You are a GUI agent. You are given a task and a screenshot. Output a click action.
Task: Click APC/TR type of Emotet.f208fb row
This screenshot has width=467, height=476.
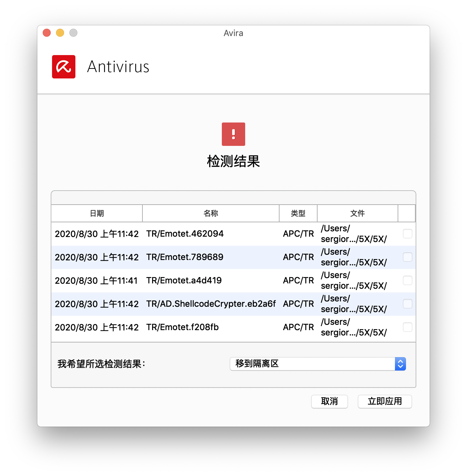coord(299,327)
